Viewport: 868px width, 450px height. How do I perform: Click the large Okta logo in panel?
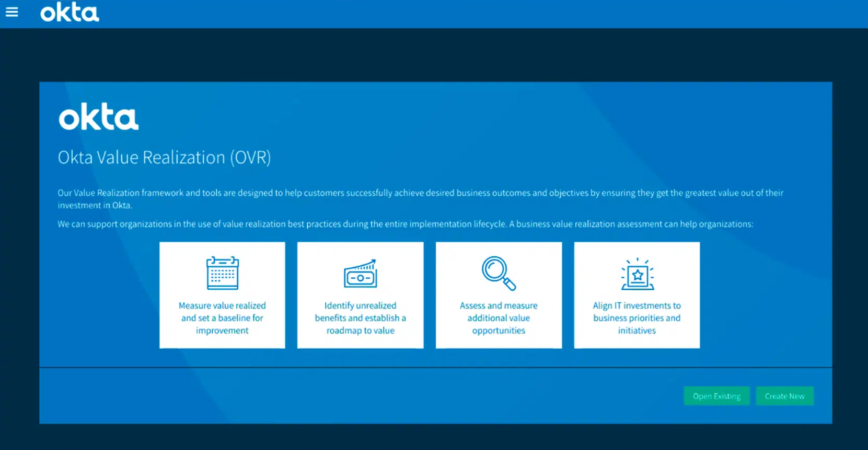99,116
